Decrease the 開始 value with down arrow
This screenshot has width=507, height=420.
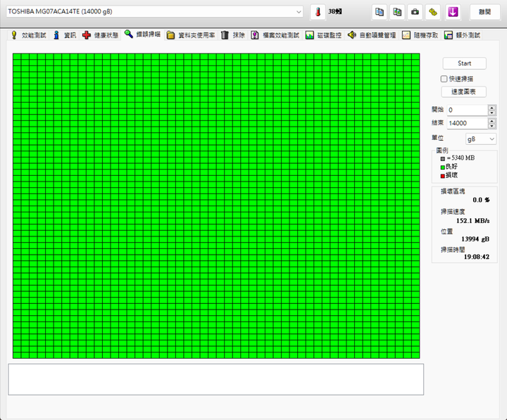click(x=492, y=113)
